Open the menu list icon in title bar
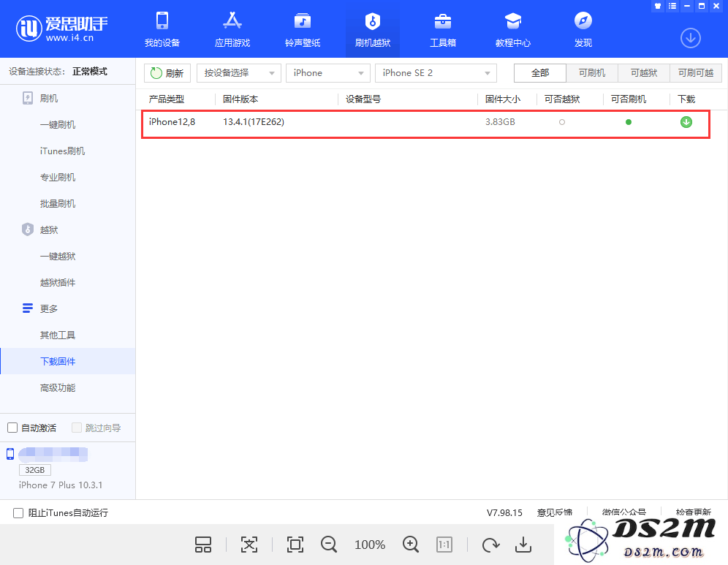Image resolution: width=728 pixels, height=565 pixels. [672, 6]
